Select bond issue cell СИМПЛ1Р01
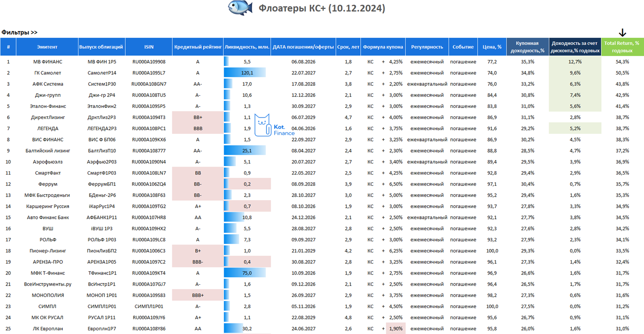This screenshot has height=334, width=644. (101, 306)
